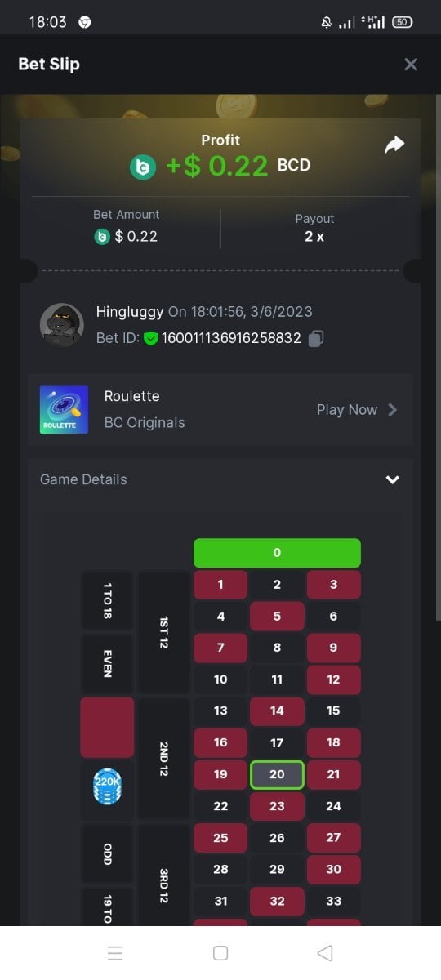Click the Play Now link
This screenshot has width=441, height=980.
tap(347, 410)
